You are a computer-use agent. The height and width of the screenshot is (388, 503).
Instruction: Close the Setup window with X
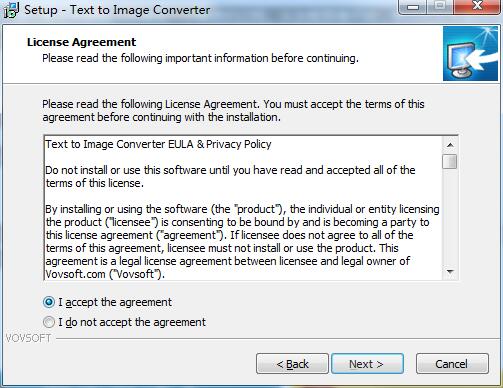(477, 7)
